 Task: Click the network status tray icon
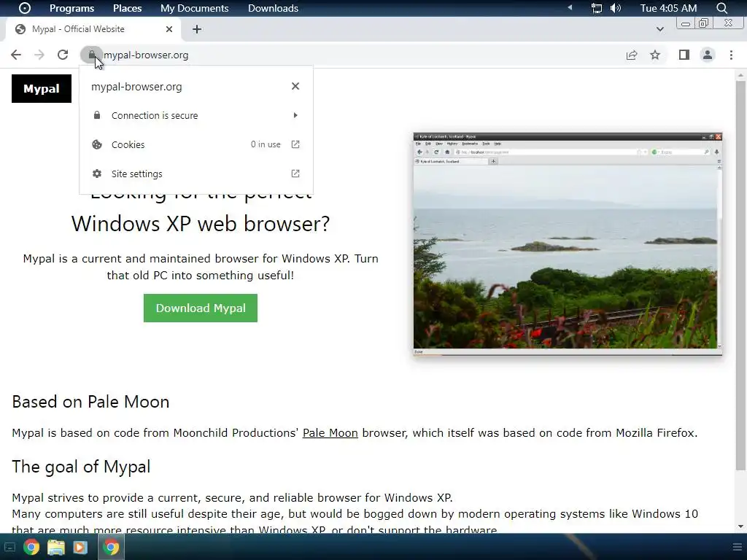pyautogui.click(x=597, y=8)
